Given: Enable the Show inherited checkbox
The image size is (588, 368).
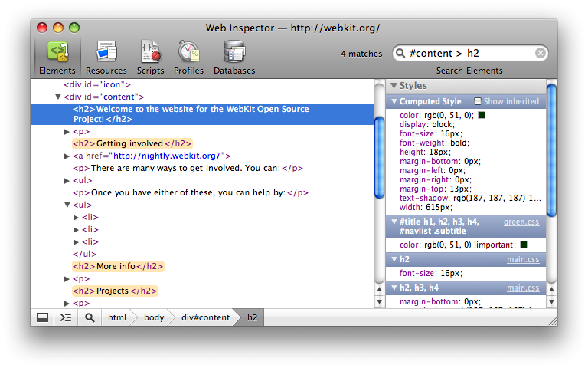Looking at the screenshot, I should tap(478, 101).
